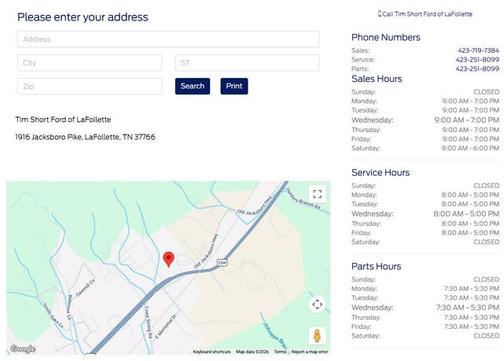Click Parts Hours Monday 7:30 AM - 5:30 PM
Screen dimensions: 504x361
tap(425, 288)
